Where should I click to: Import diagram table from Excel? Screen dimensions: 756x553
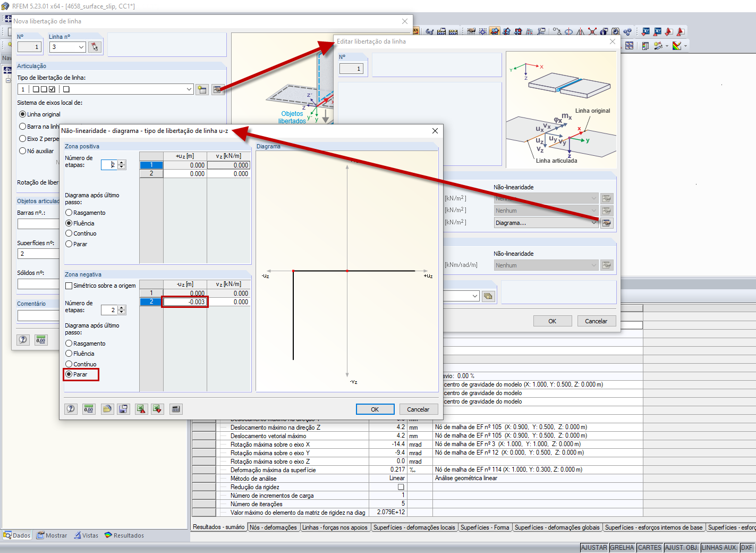(157, 409)
